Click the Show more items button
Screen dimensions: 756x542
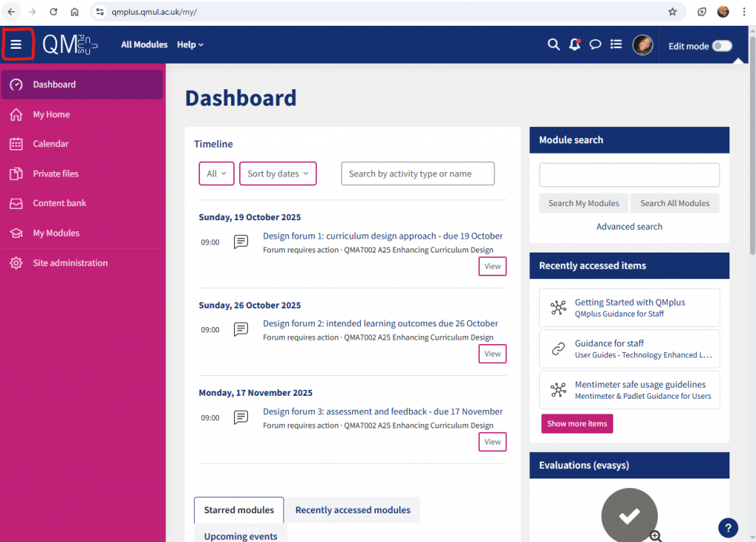(577, 424)
